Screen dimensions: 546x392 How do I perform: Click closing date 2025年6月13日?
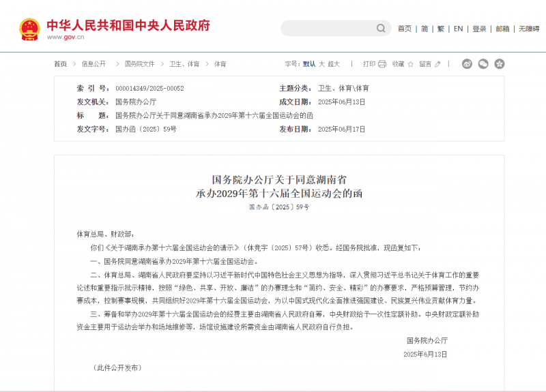tap(425, 354)
